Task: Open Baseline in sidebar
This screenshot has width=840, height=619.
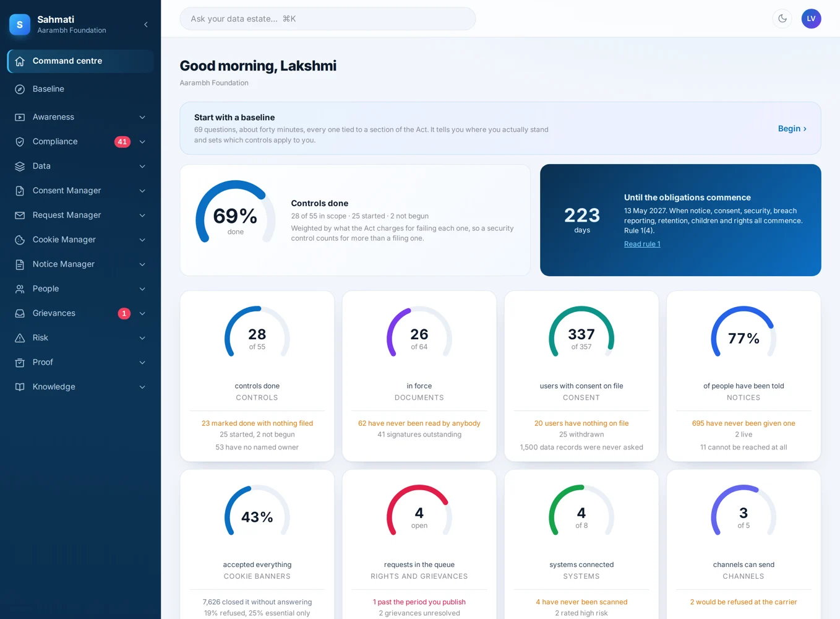Action: coord(80,89)
